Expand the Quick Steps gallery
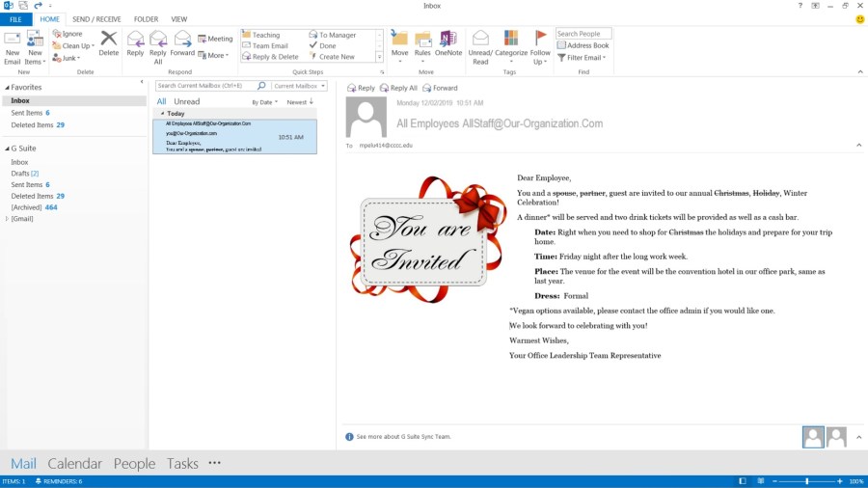 [379, 57]
